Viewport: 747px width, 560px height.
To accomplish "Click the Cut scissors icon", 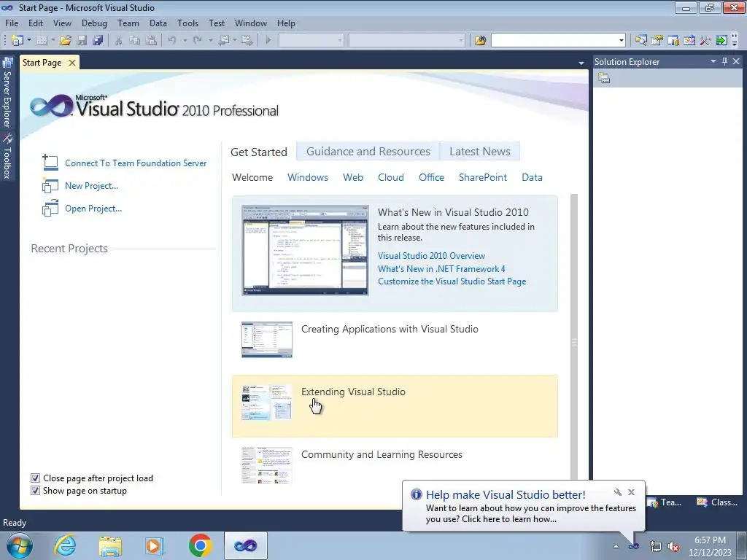I will click(119, 41).
